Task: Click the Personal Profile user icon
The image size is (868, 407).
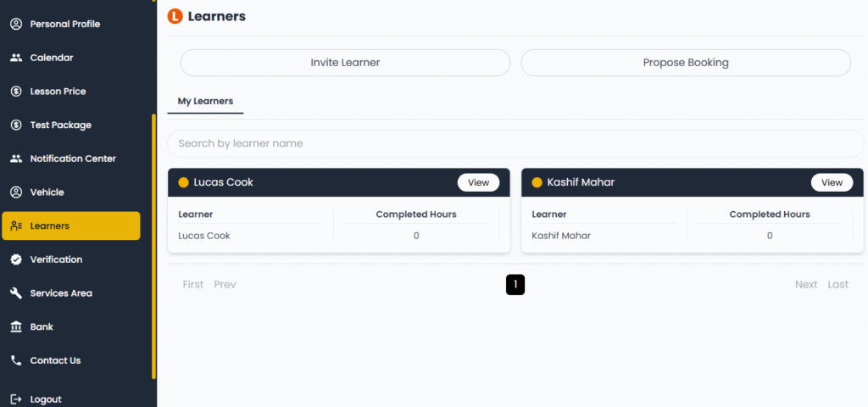Action: click(x=15, y=24)
